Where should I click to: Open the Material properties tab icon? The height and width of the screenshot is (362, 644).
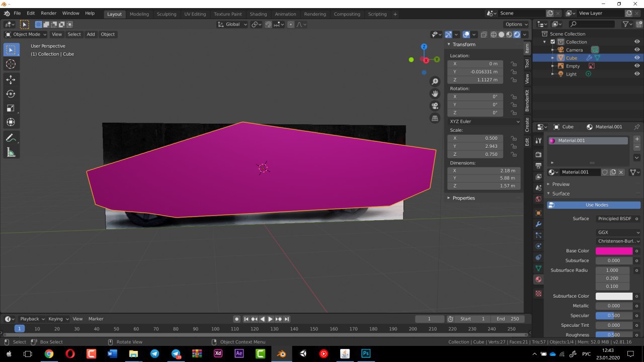(x=538, y=280)
